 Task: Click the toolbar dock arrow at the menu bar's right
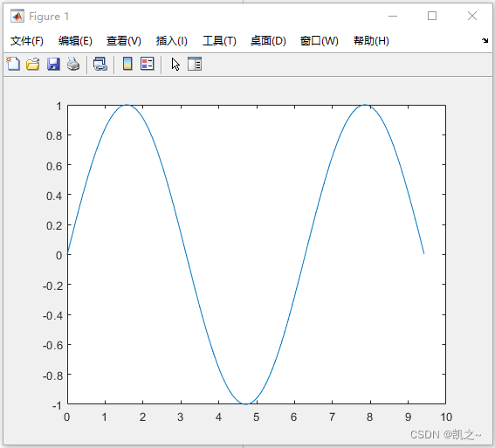(x=485, y=40)
